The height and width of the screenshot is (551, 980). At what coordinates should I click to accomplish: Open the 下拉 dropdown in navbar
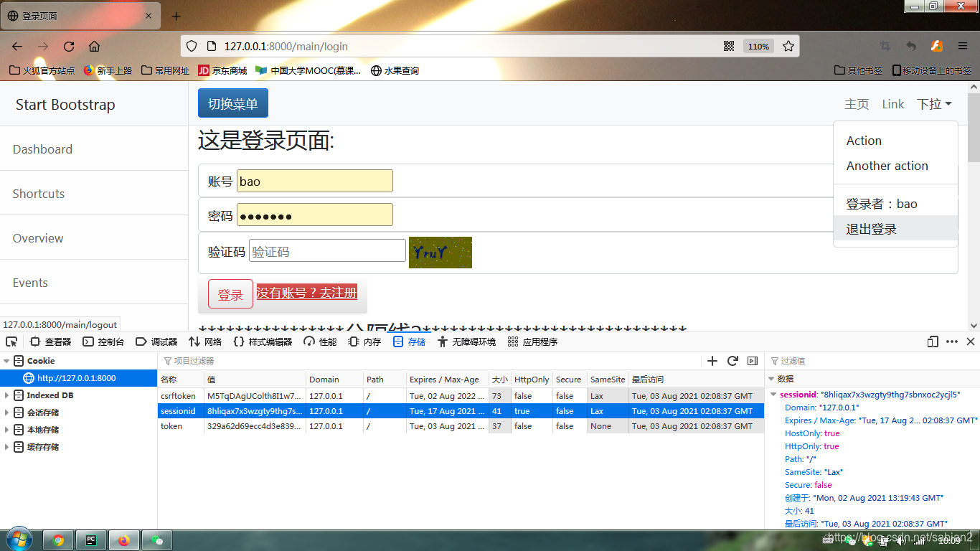click(934, 104)
